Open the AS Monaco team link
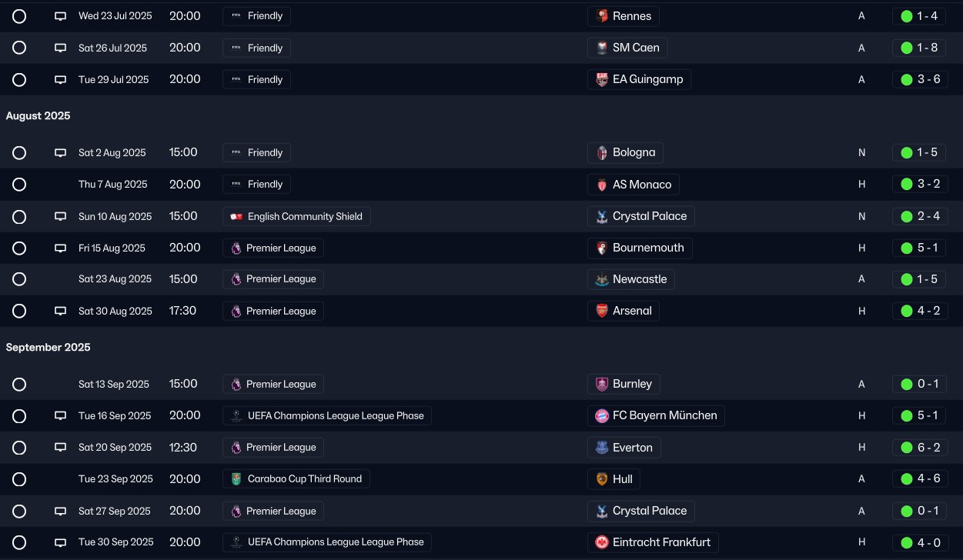The image size is (963, 560). click(x=634, y=185)
